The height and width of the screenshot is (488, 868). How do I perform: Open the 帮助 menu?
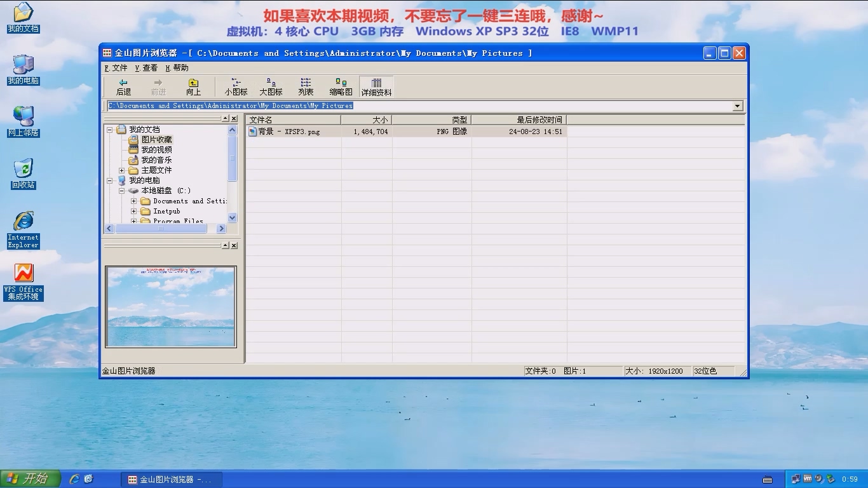point(177,68)
